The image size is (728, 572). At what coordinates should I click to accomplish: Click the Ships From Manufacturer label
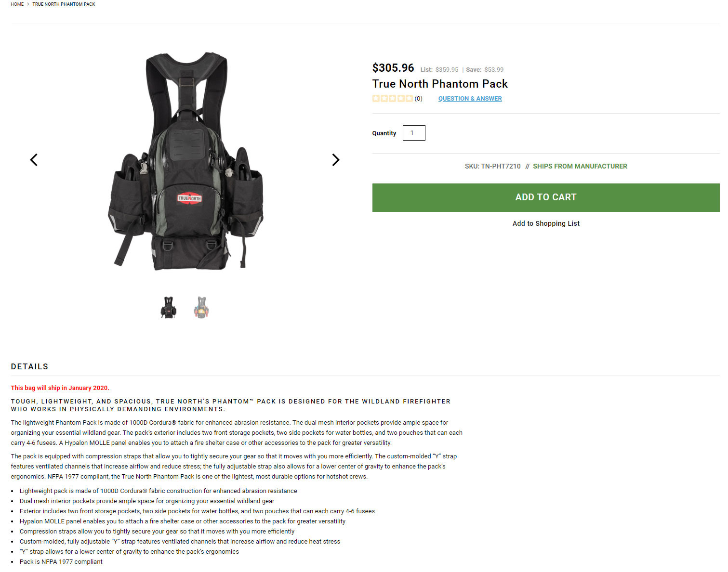[x=580, y=166]
